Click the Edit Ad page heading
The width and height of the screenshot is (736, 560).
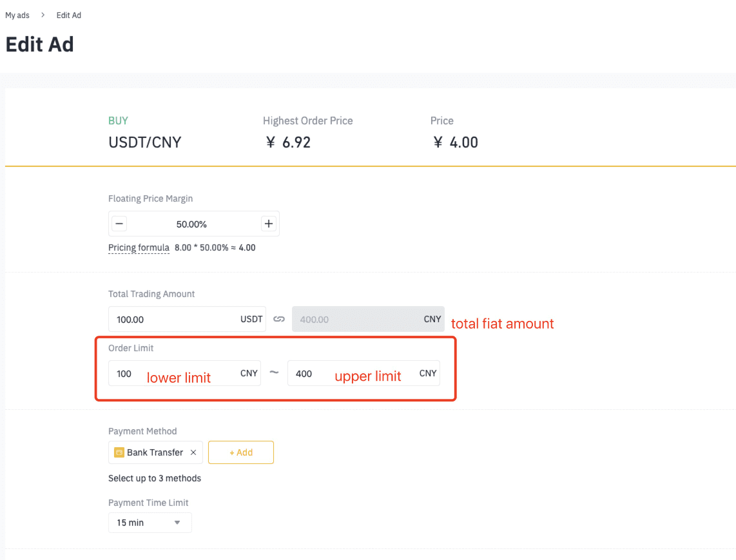(39, 44)
